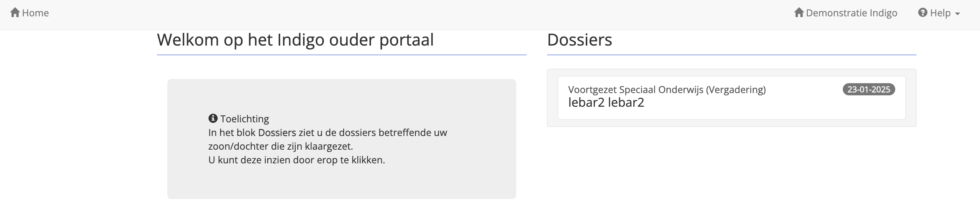980x215 pixels.
Task: Click the info icon next to Toelichting
Action: coord(212,119)
